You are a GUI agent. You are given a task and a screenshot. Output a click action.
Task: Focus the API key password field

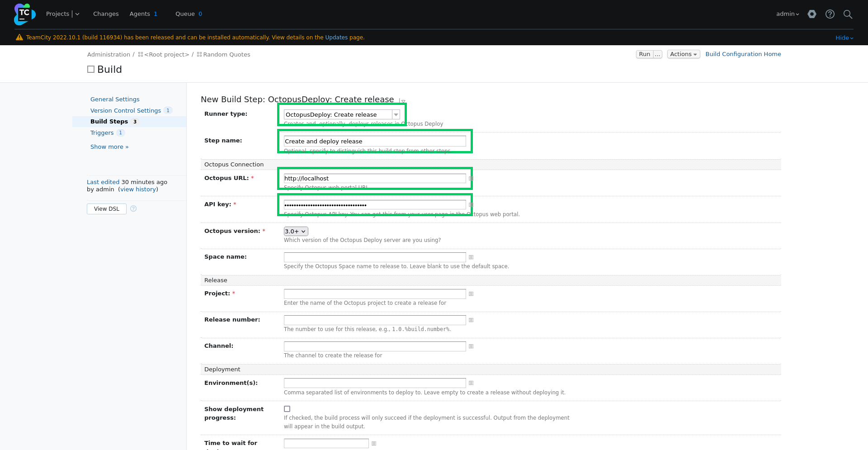[375, 205]
